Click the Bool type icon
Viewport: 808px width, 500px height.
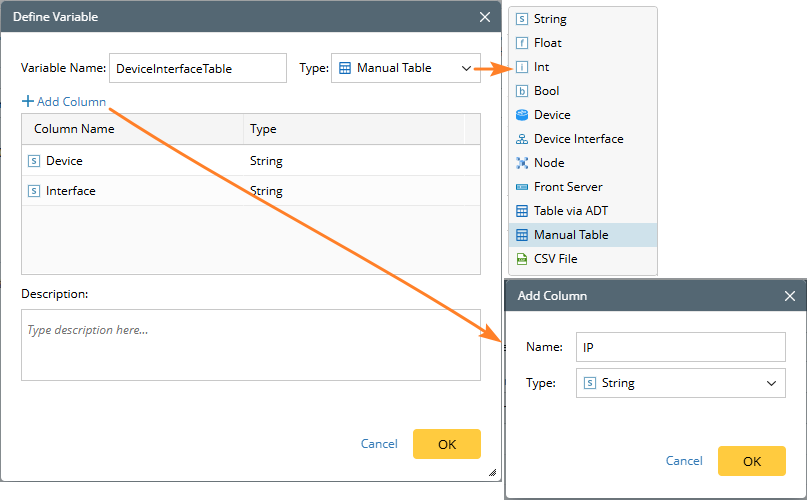point(522,91)
